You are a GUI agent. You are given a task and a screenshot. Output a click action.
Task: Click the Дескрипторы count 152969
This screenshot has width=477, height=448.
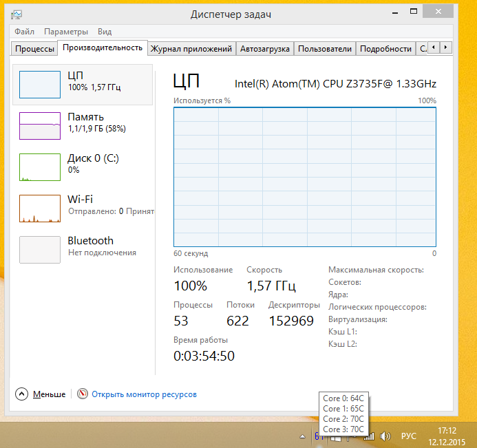pos(291,321)
